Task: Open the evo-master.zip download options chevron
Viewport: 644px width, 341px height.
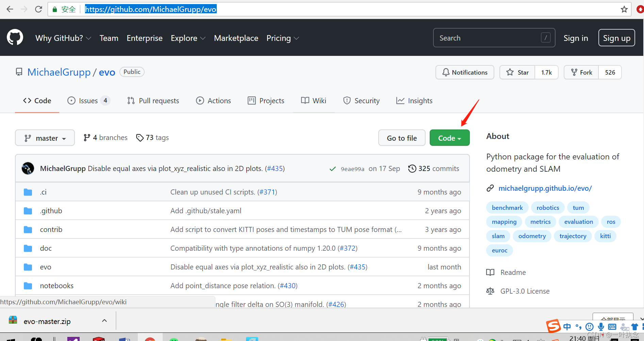Action: click(x=104, y=321)
